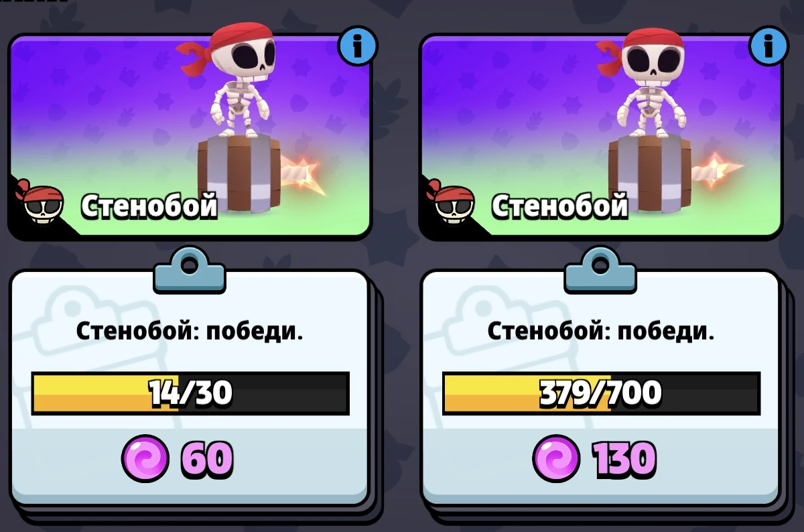Tap the 130 reward amount

coord(623,459)
